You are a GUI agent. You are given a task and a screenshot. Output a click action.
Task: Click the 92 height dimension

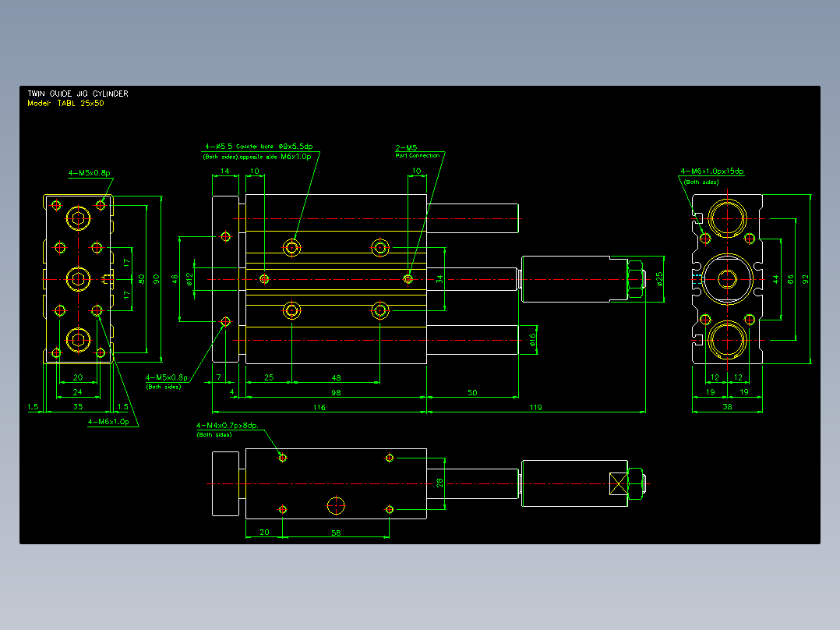click(806, 279)
